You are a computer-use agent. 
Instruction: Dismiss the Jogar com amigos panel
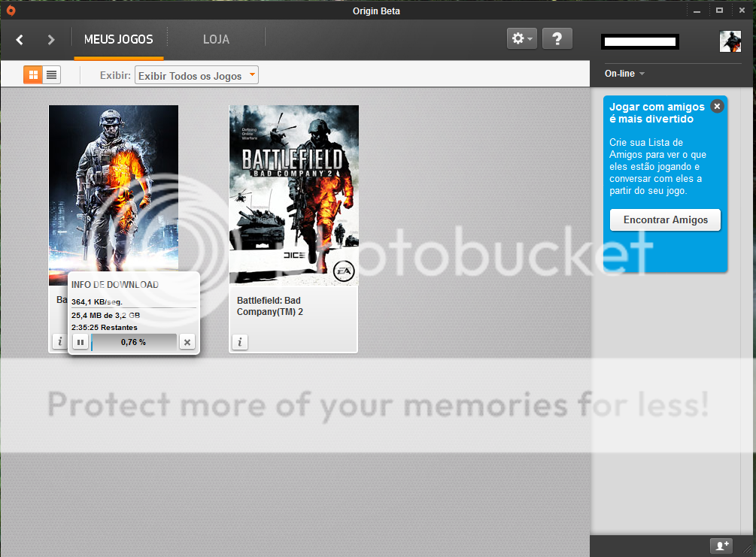(x=717, y=106)
